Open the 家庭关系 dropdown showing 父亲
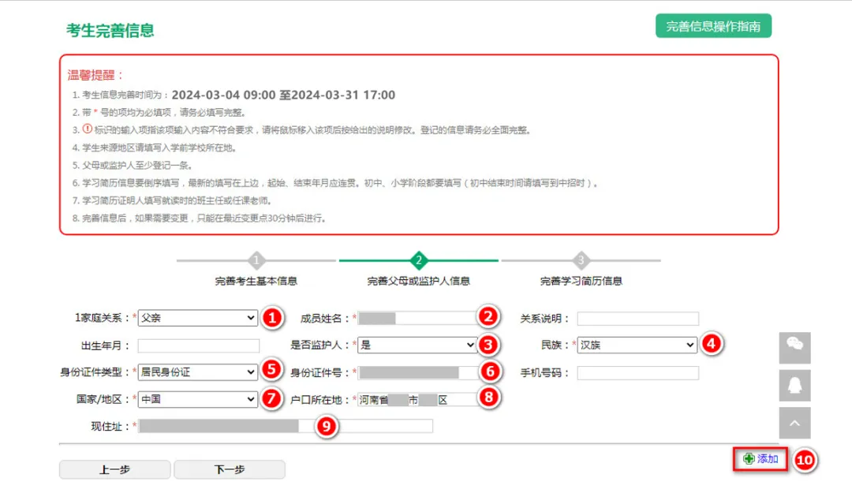 196,318
